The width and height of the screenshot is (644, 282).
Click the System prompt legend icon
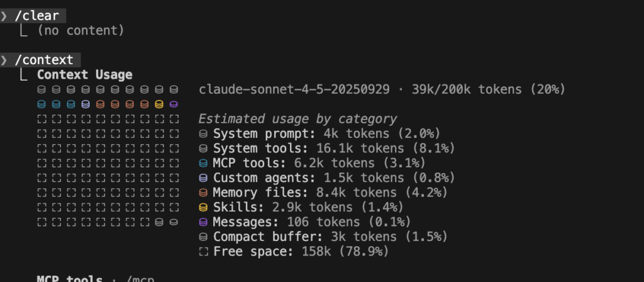tap(203, 133)
